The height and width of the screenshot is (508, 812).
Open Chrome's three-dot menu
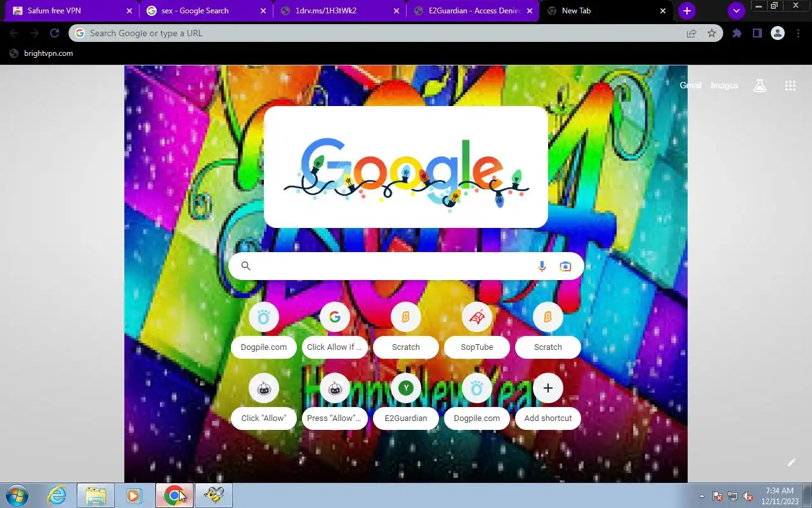[798, 33]
